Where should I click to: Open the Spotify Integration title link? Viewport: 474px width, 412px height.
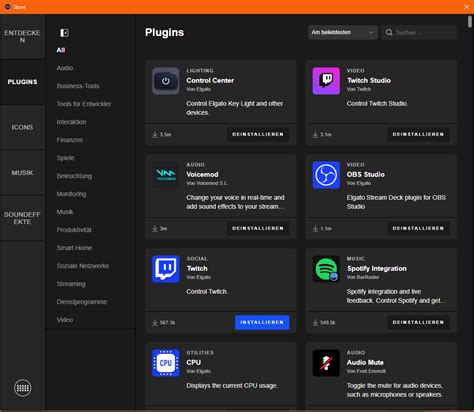pyautogui.click(x=377, y=268)
